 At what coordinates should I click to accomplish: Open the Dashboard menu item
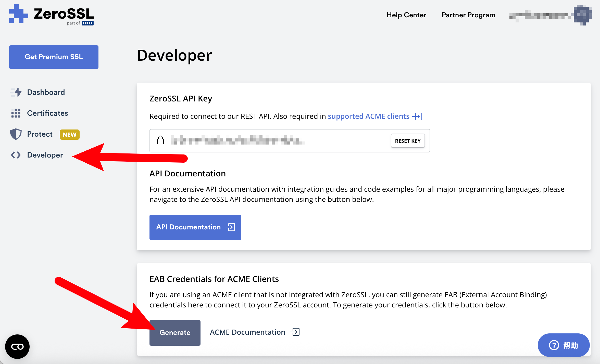click(46, 92)
